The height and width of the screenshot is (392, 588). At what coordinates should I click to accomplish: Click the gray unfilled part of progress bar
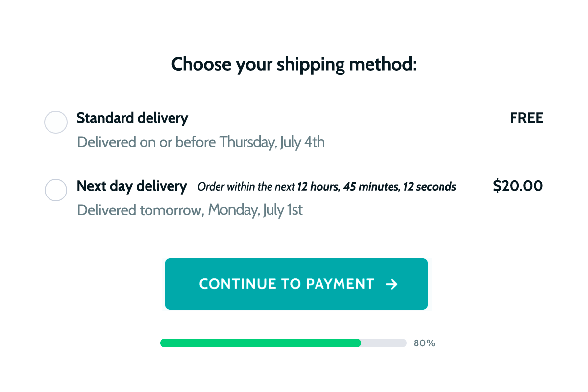(x=384, y=343)
